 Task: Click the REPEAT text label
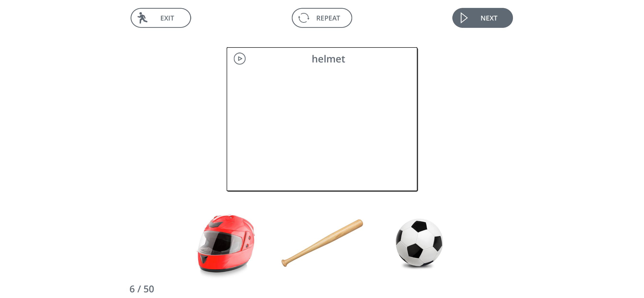pyautogui.click(x=328, y=18)
